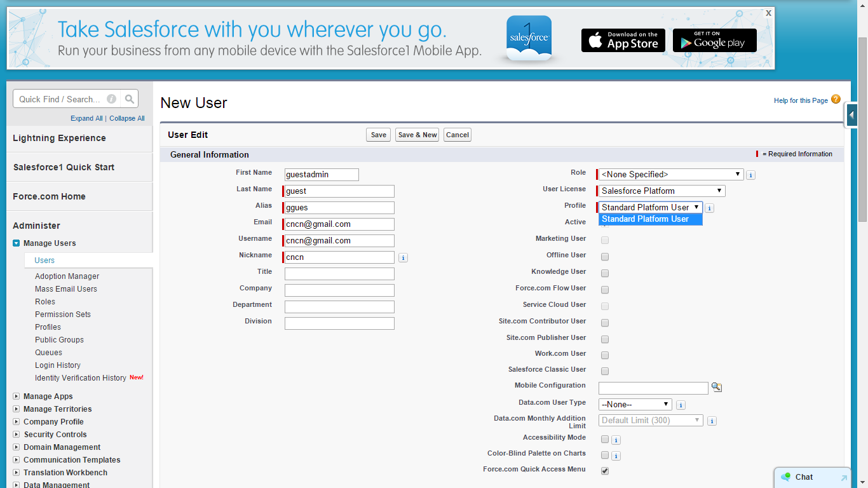Show info icon next to Role dropdown
The width and height of the screenshot is (868, 488).
pos(750,175)
